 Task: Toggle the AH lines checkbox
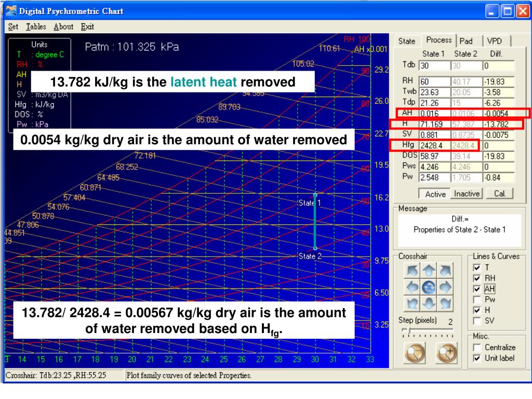tap(477, 289)
